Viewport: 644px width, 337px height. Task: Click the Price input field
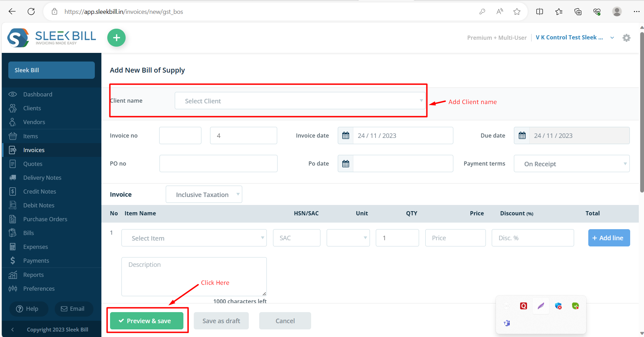click(455, 238)
